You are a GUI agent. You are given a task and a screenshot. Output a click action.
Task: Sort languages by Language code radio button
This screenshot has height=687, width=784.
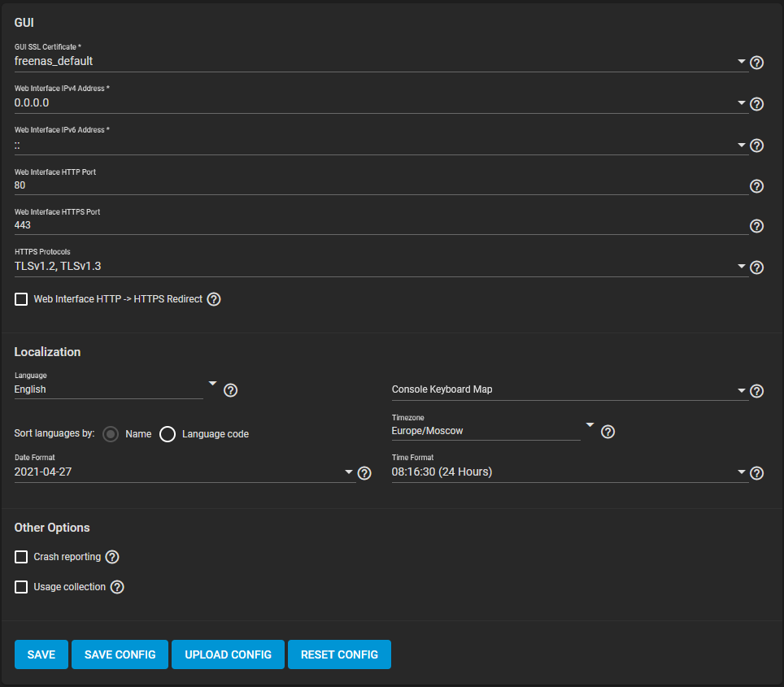(x=168, y=434)
